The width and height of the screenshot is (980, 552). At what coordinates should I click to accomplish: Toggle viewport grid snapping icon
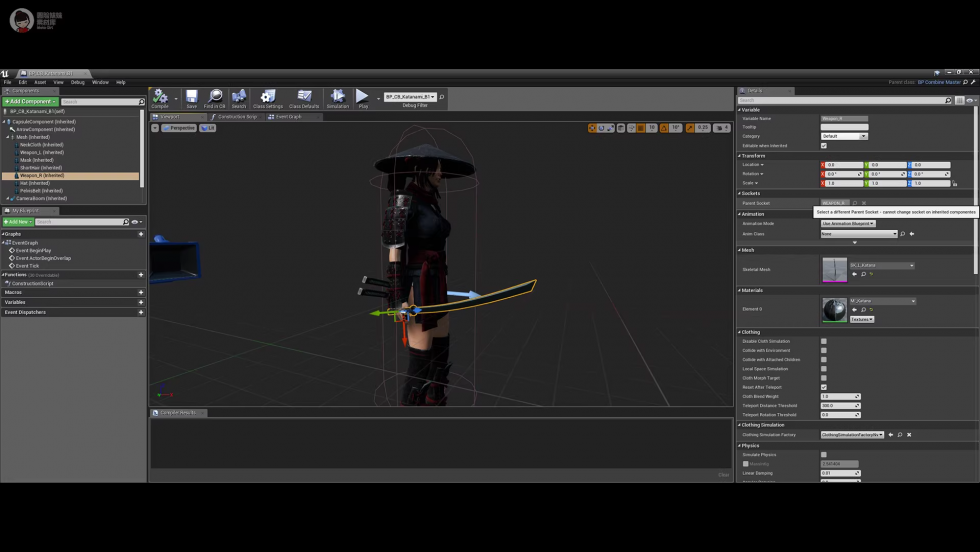[x=641, y=128]
